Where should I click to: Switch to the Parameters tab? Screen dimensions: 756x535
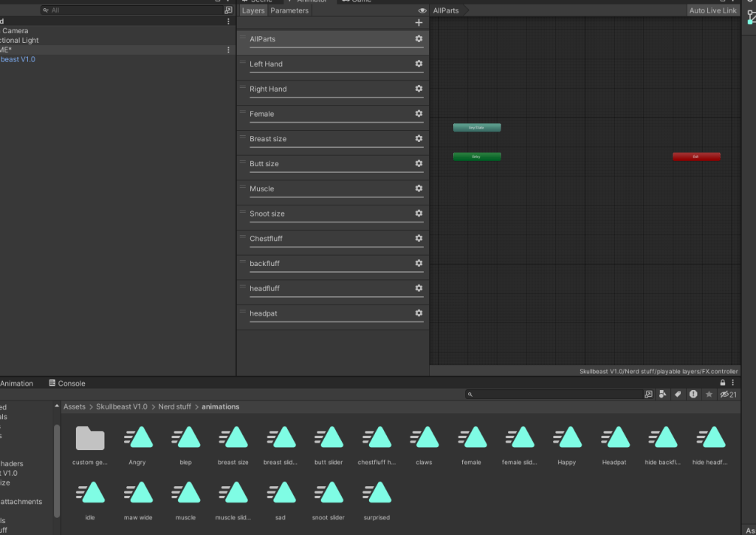[289, 11]
